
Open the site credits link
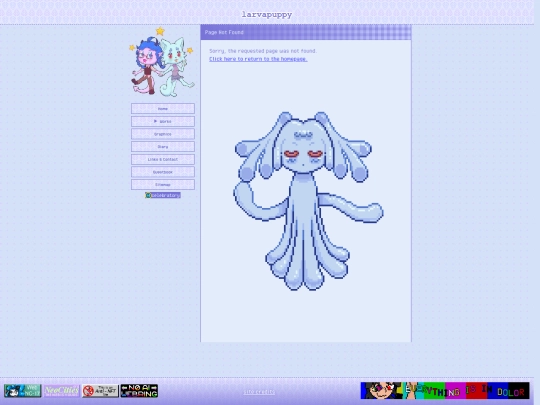[x=259, y=392]
